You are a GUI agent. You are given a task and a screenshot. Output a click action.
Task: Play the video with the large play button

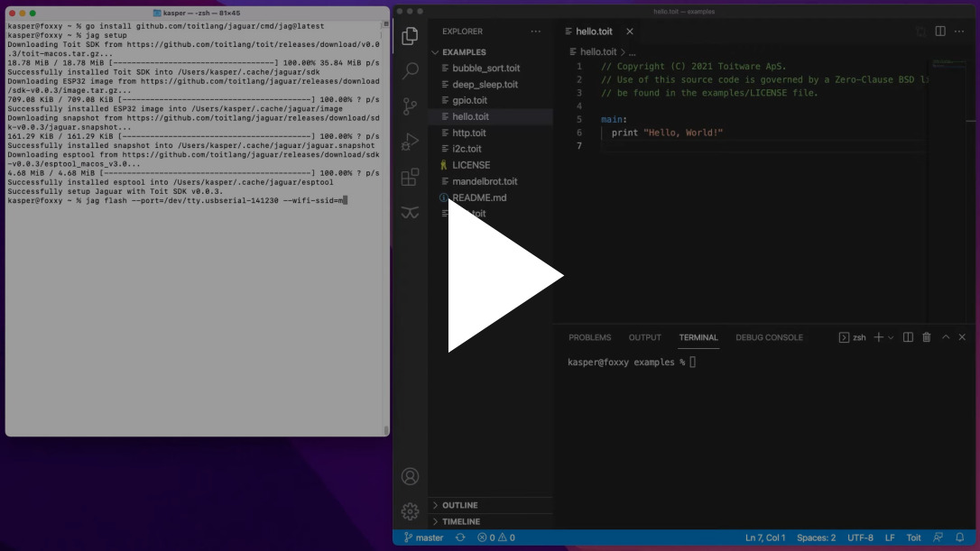coord(505,276)
